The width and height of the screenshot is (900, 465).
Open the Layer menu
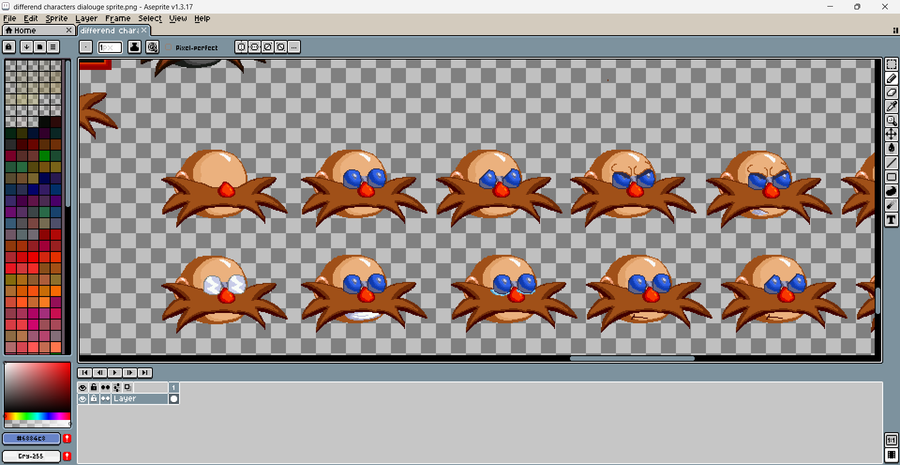[87, 18]
